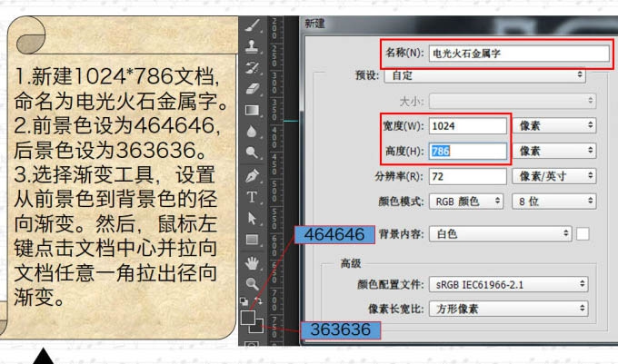Image resolution: width=618 pixels, height=364 pixels.
Task: Open the height unit 像素 dropdown
Action: click(x=554, y=151)
